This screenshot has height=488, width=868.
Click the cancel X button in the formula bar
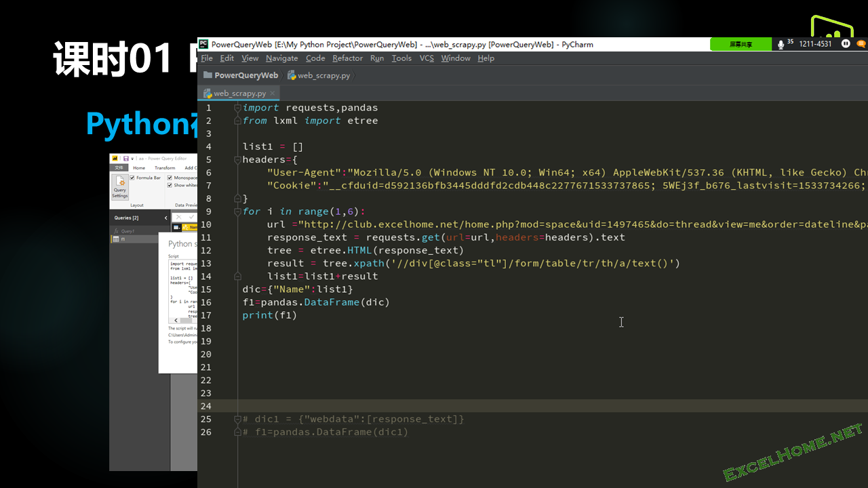click(178, 217)
